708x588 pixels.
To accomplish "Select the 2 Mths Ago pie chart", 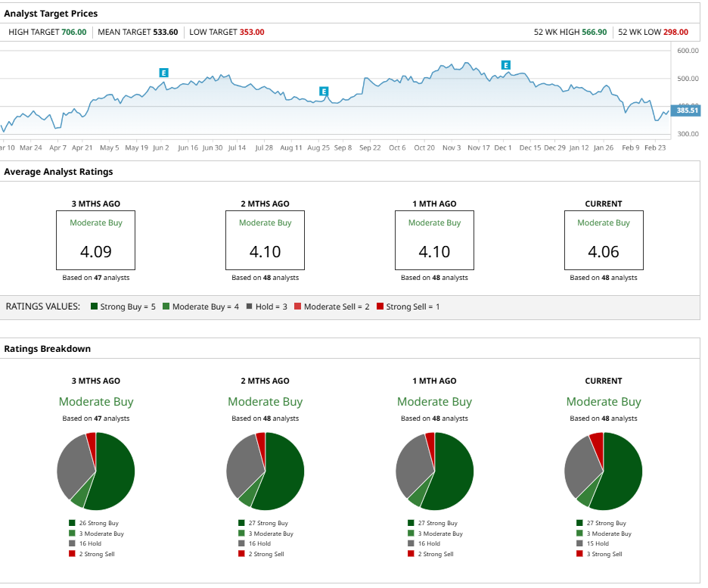I will tap(265, 471).
